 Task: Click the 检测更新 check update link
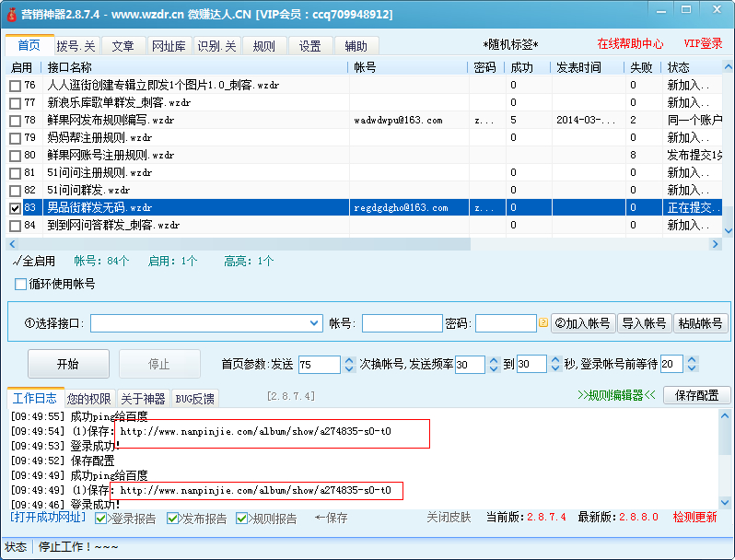[694, 518]
